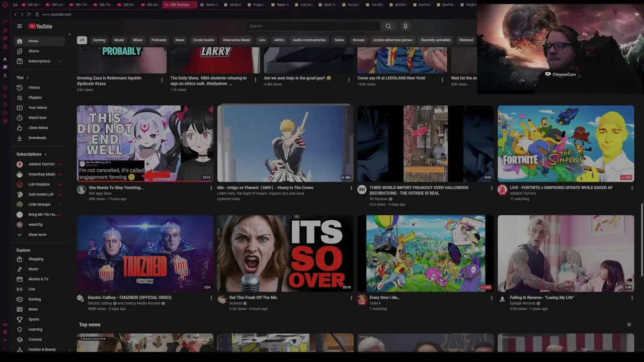This screenshot has height=362, width=644.
Task: Select the Recently uploaded chip
Action: click(436, 40)
